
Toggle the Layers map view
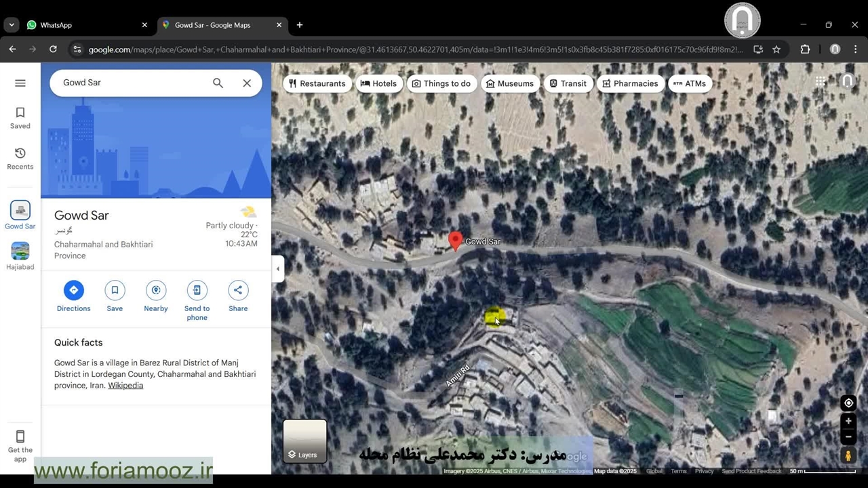click(x=304, y=441)
